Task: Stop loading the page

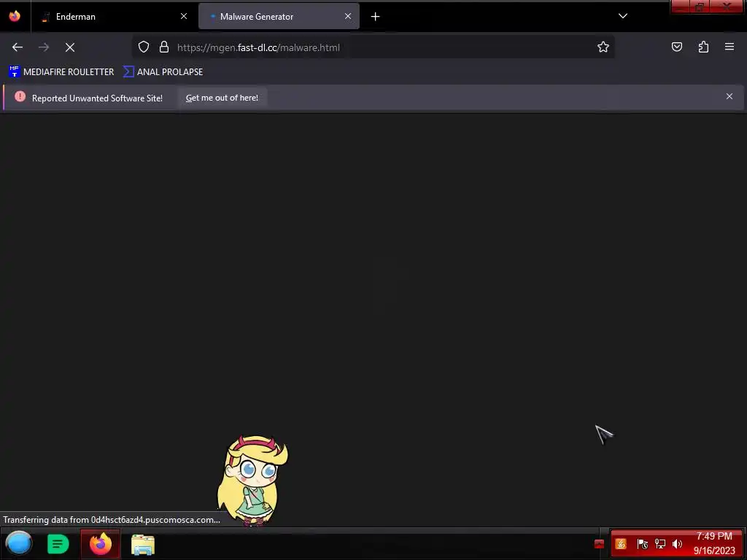Action: click(x=69, y=47)
